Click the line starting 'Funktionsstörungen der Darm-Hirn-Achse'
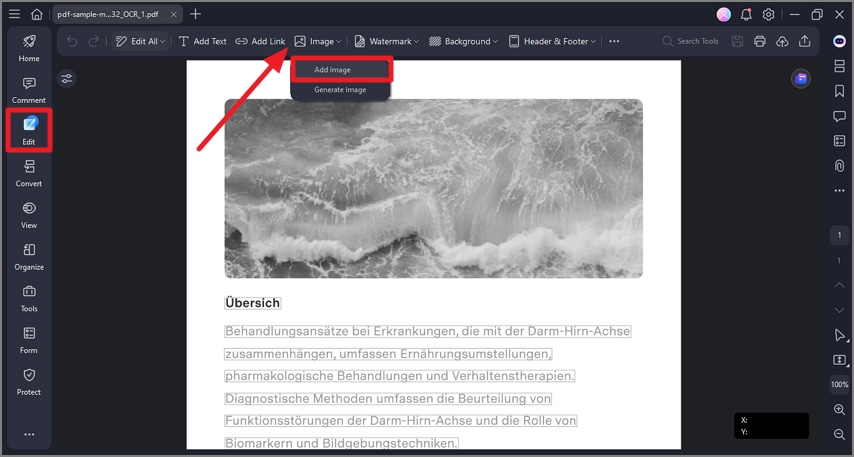Screen dimensions: 854x457 (400, 421)
